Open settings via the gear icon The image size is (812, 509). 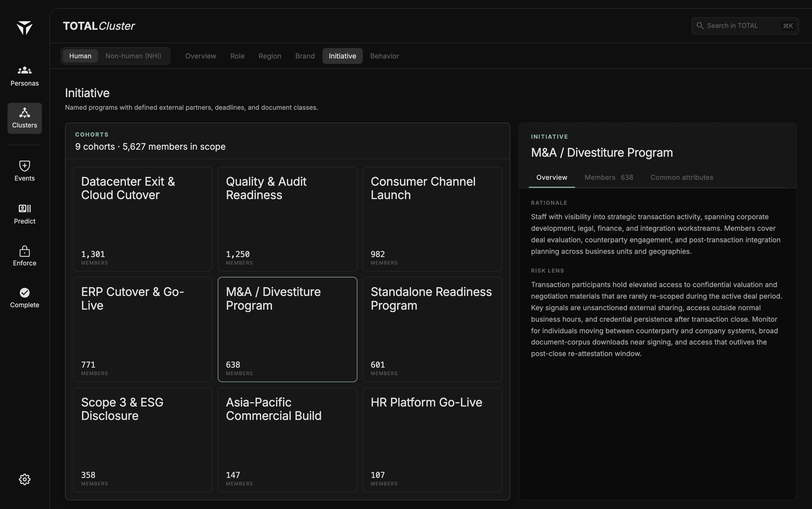25,479
